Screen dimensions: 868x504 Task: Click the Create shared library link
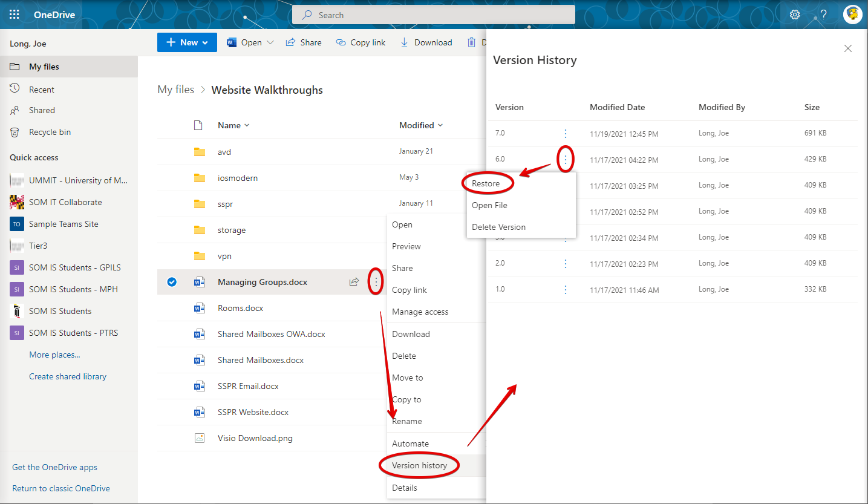tap(68, 376)
